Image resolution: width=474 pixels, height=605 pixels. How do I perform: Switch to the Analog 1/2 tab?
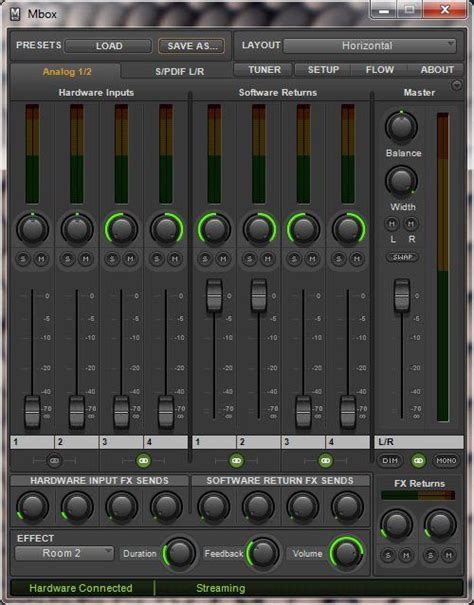tap(66, 72)
